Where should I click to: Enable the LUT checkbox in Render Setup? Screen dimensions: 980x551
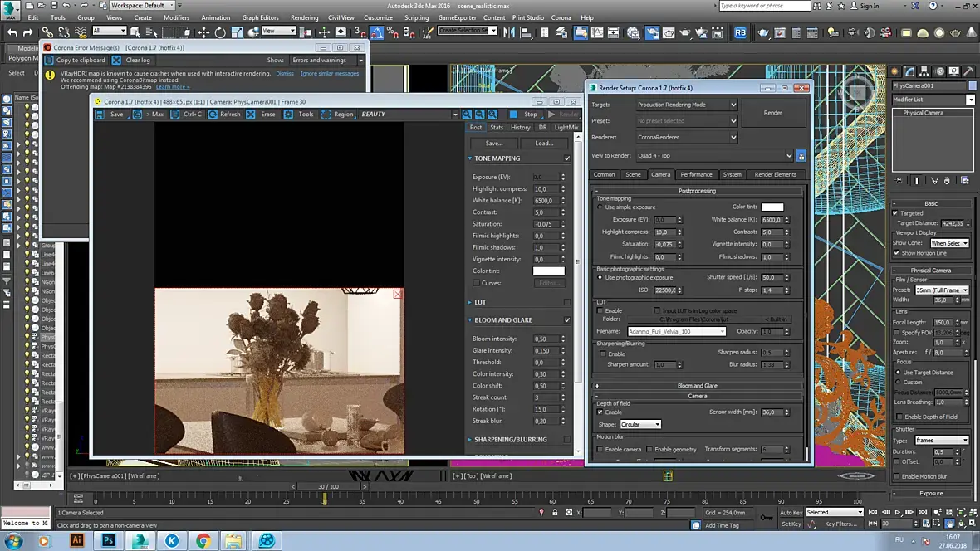600,310
